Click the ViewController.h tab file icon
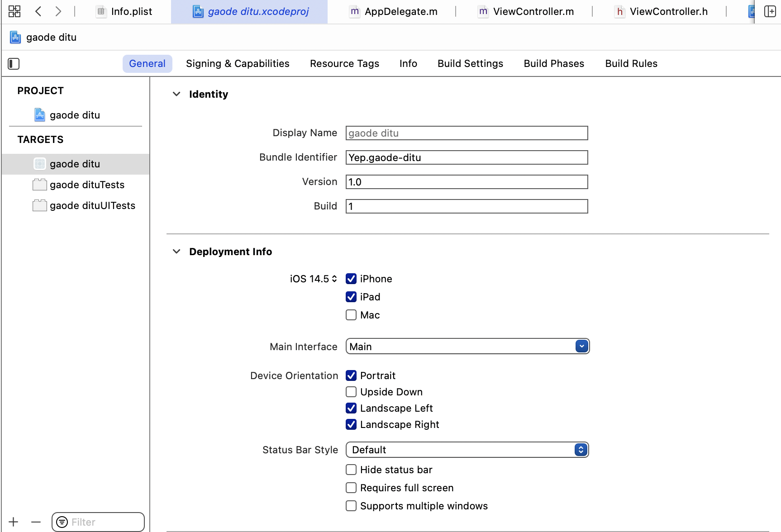Viewport: 781px width, 532px height. click(619, 11)
